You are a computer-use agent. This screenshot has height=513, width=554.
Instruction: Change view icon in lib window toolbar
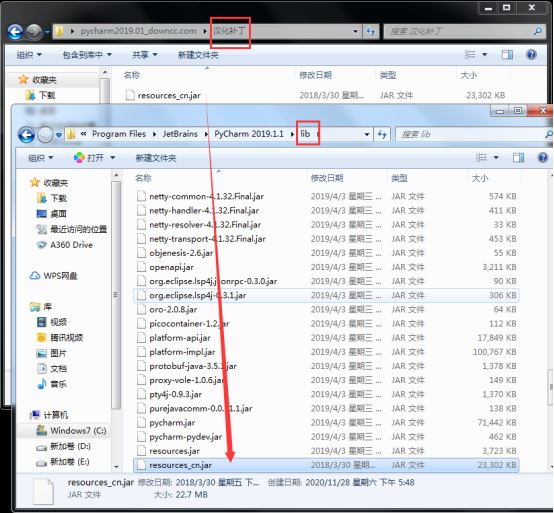pyautogui.click(x=481, y=158)
